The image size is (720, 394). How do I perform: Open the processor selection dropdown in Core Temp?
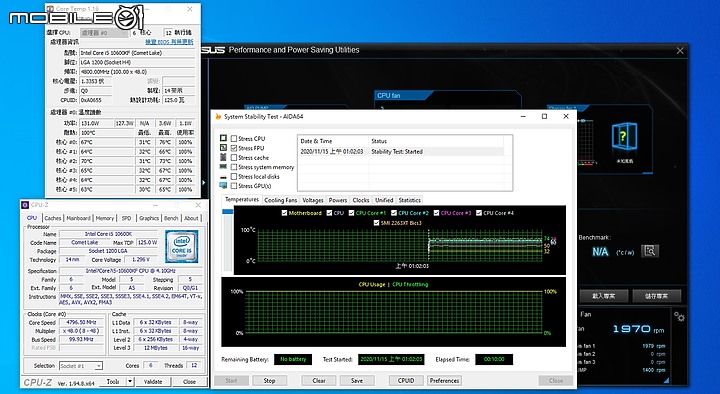pyautogui.click(x=104, y=33)
